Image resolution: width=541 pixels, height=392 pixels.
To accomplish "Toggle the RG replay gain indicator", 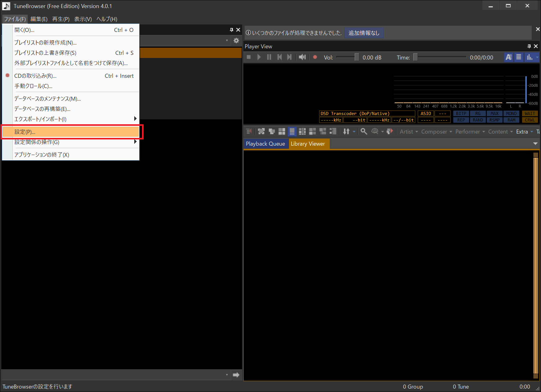I will pyautogui.click(x=478, y=113).
